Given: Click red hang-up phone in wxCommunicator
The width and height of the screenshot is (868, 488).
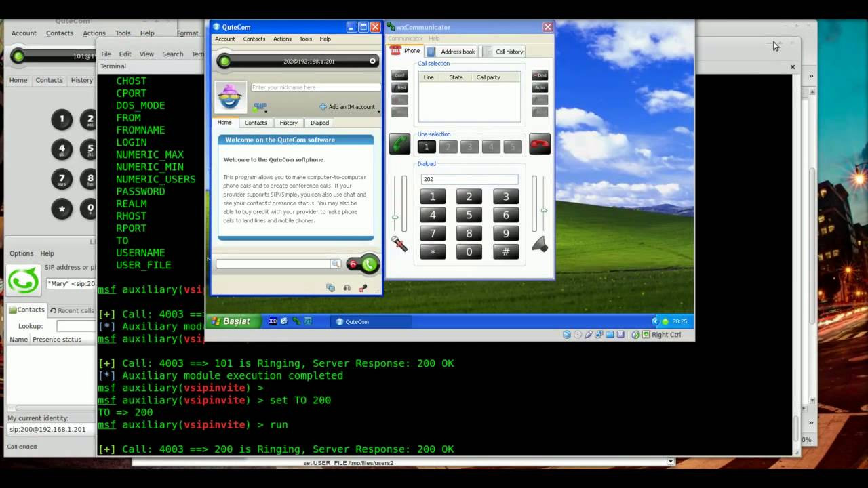Looking at the screenshot, I should tap(540, 144).
